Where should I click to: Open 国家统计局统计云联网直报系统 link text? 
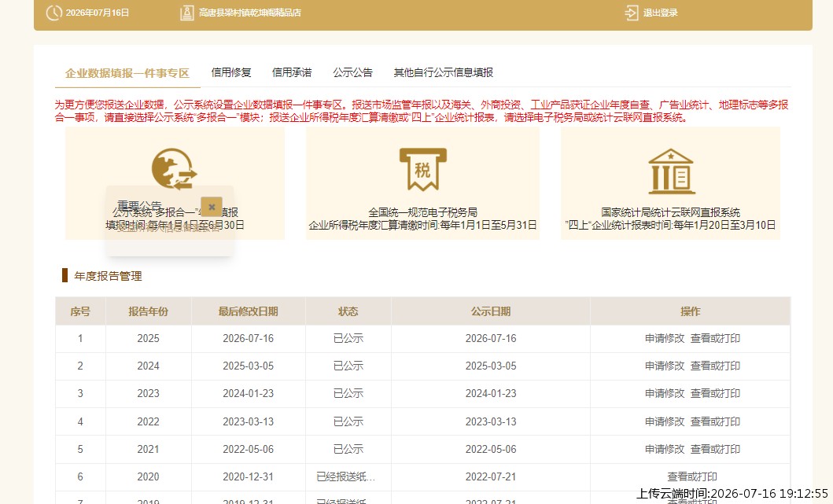pos(670,212)
